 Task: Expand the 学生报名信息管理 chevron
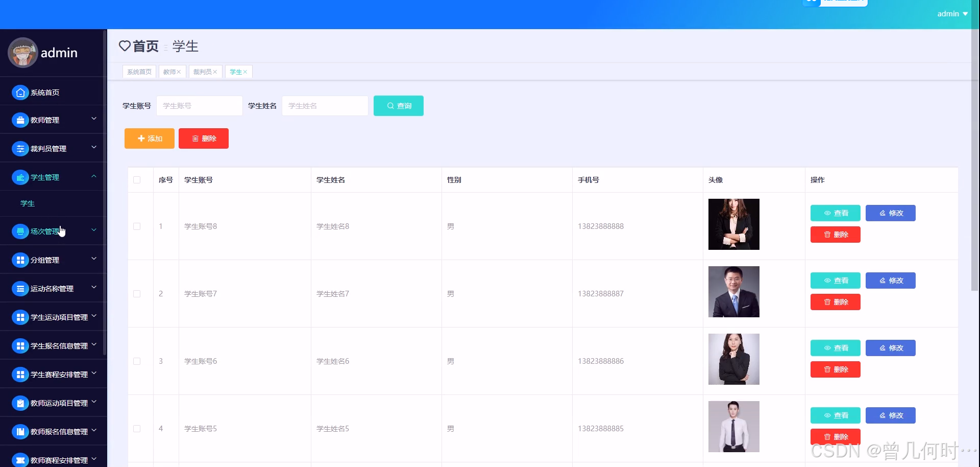click(x=94, y=344)
